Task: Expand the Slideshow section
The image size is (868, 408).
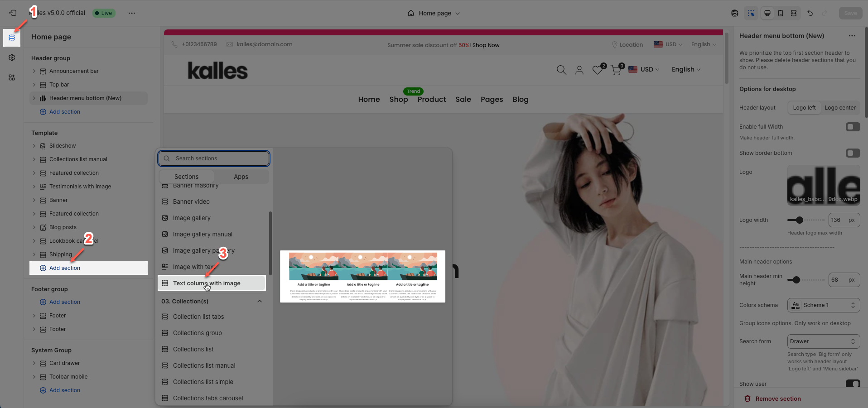Action: click(x=34, y=146)
